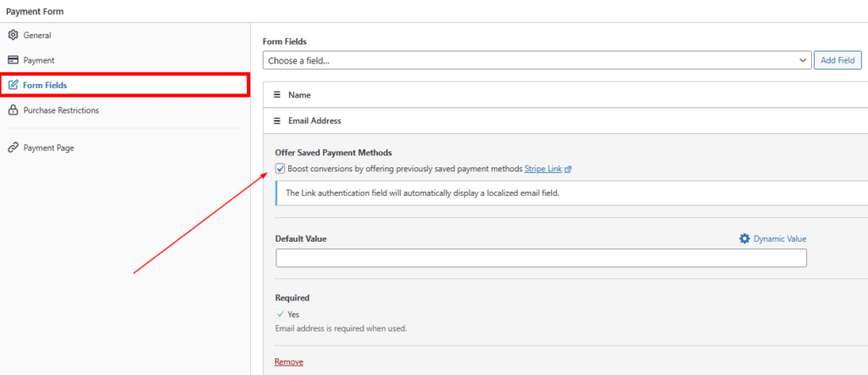Click the Default Value input field

(x=541, y=258)
